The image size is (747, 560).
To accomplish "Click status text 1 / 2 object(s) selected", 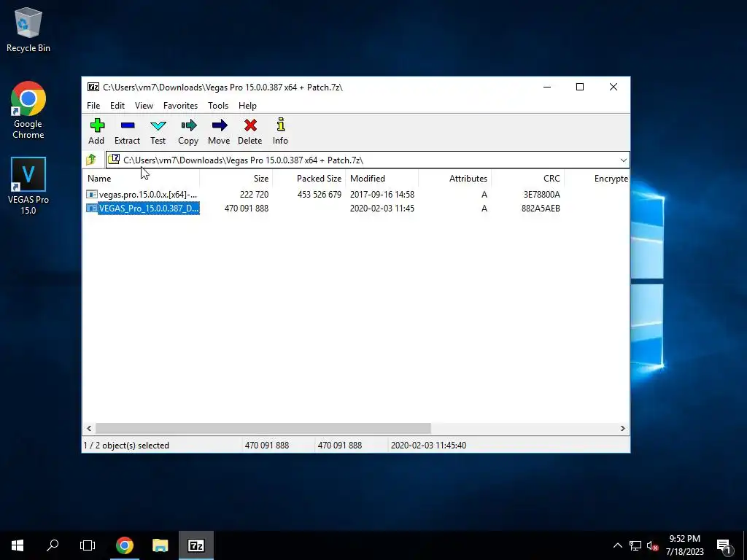I will (126, 446).
